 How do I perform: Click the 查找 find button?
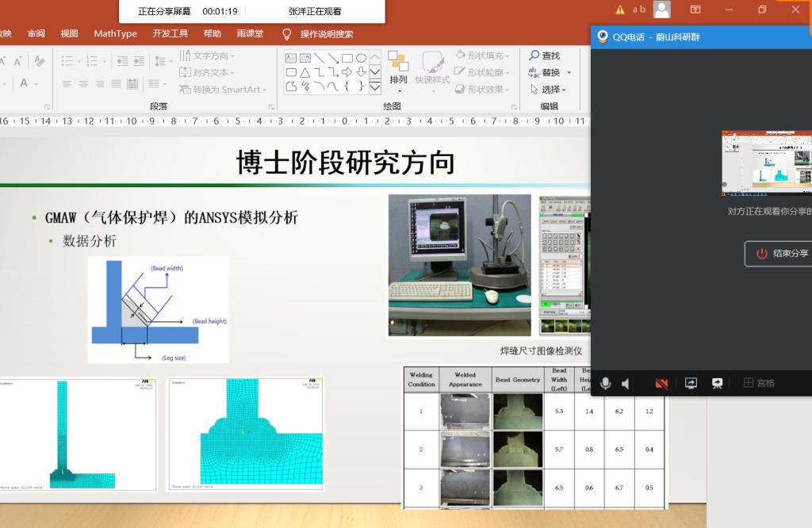pyautogui.click(x=544, y=55)
